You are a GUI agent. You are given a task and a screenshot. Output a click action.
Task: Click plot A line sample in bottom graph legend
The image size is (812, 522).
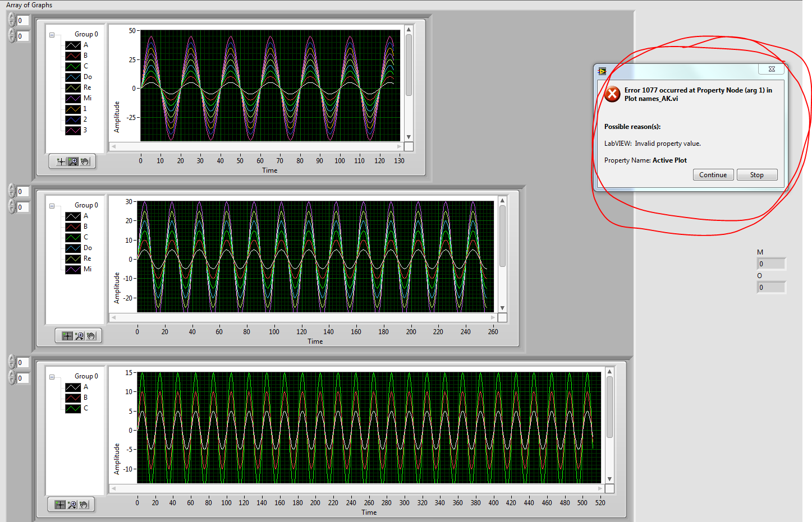pos(73,387)
